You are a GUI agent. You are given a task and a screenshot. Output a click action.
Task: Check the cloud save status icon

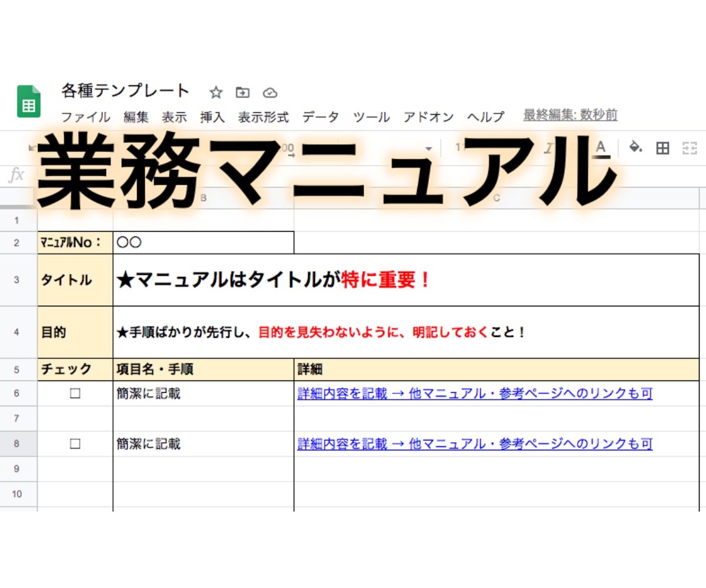pos(269,92)
